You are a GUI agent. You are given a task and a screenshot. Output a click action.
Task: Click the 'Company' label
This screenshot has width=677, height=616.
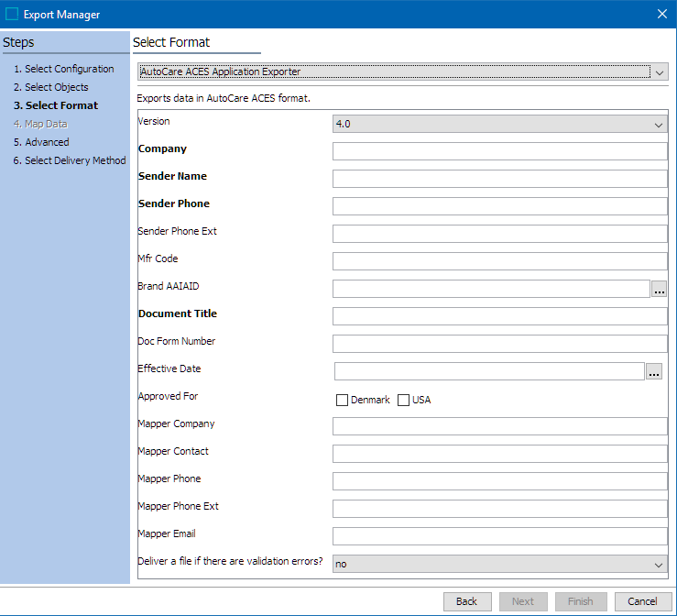tap(162, 148)
